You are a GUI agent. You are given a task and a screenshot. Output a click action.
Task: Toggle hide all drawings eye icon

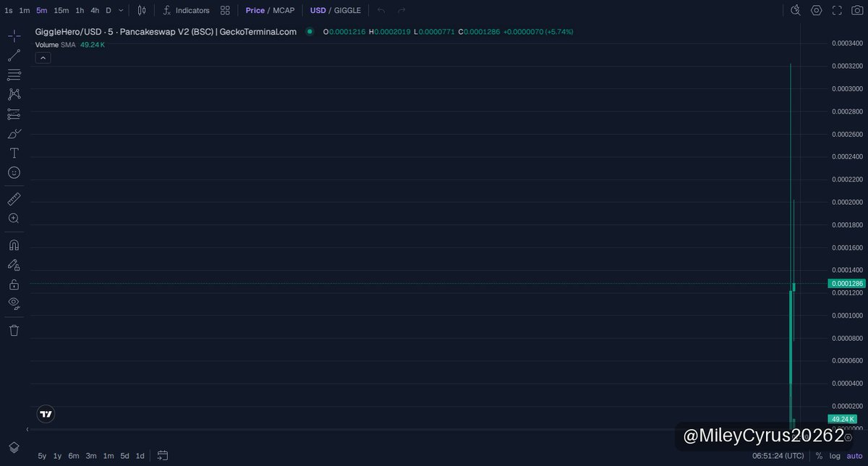coord(14,303)
